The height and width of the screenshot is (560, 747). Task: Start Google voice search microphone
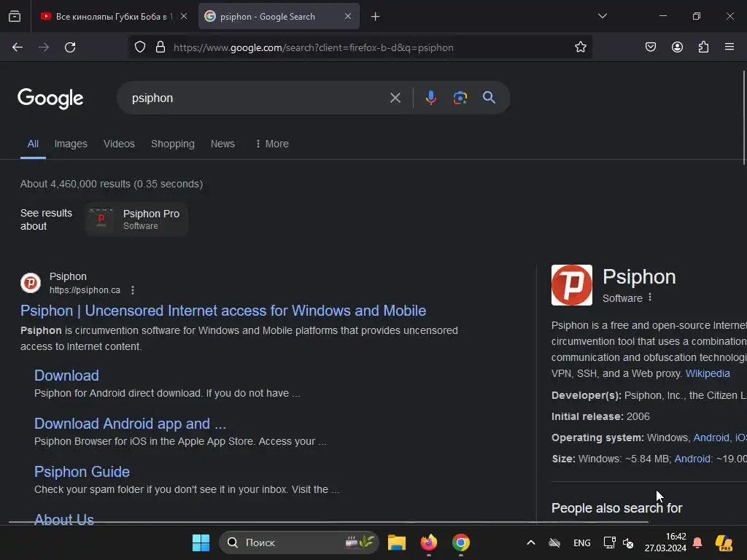430,98
